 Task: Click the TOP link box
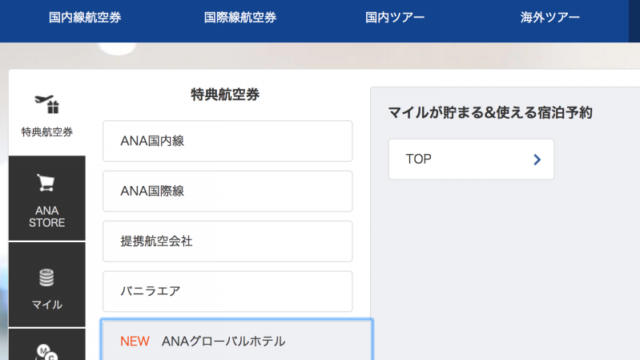(471, 159)
